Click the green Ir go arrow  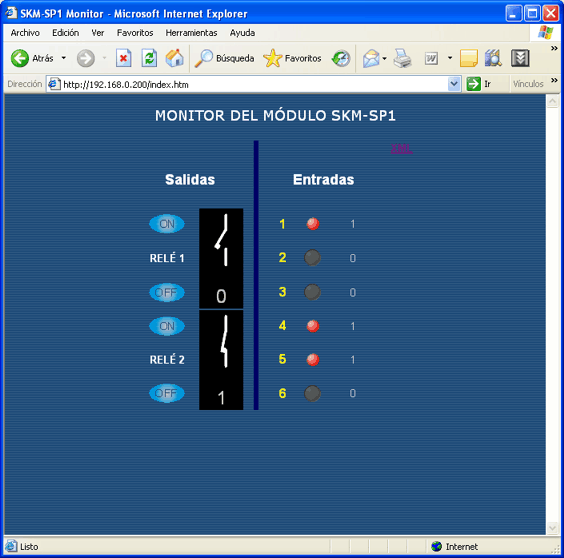click(x=473, y=84)
